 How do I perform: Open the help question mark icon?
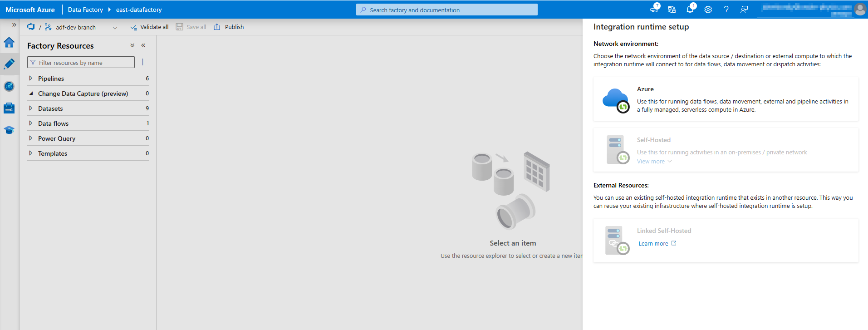726,10
